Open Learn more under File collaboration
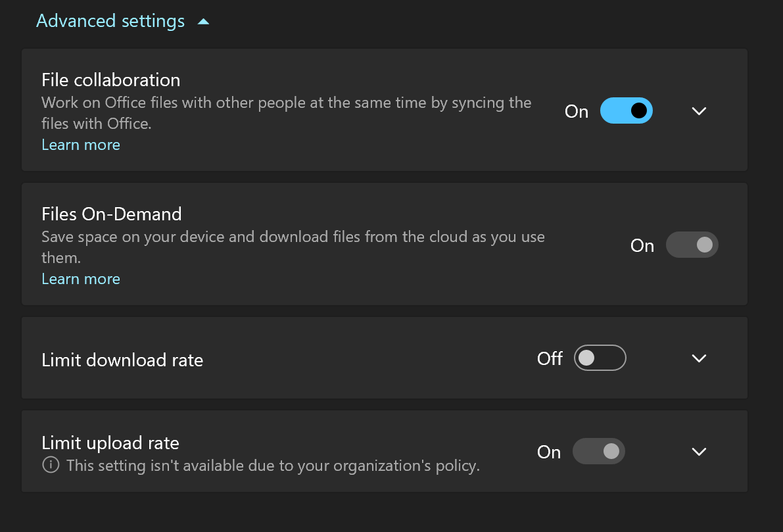The image size is (783, 532). click(81, 145)
